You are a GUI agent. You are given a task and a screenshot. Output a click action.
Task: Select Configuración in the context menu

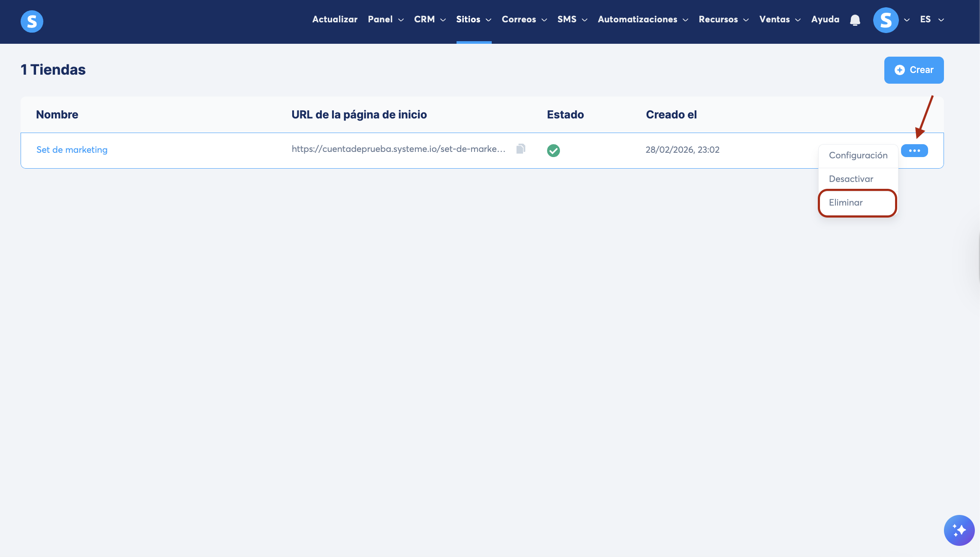click(858, 155)
